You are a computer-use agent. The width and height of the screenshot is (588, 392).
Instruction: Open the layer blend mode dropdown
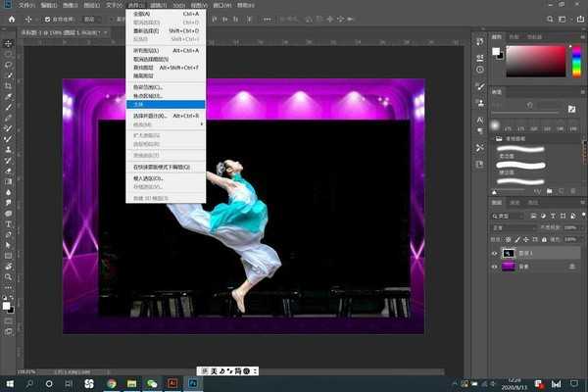click(513, 226)
